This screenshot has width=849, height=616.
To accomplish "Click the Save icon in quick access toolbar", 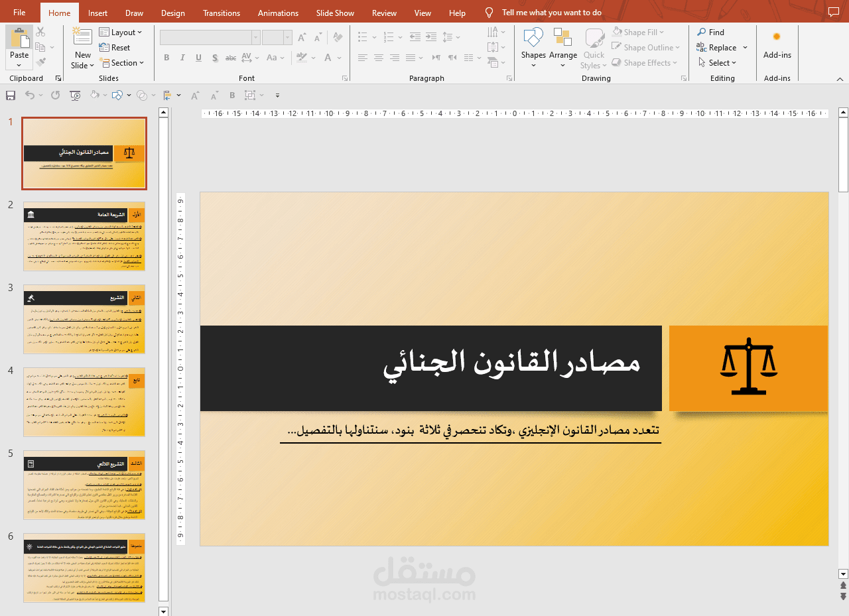I will click(x=11, y=95).
